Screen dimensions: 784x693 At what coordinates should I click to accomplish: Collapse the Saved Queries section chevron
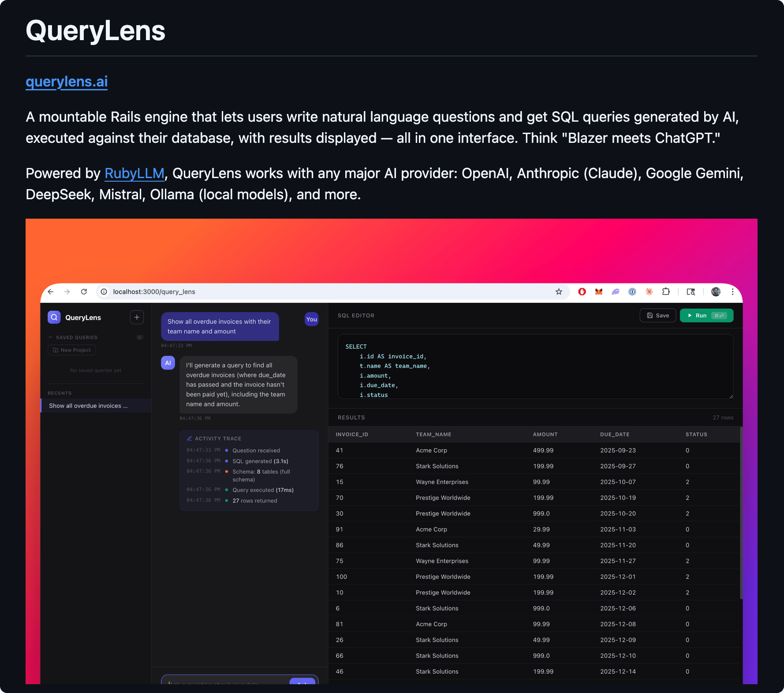pyautogui.click(x=50, y=338)
